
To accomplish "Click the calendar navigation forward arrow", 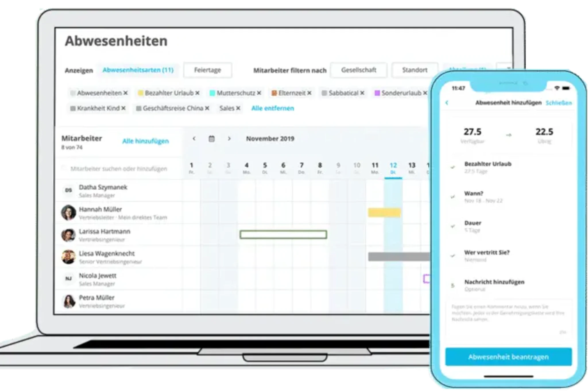I will click(x=229, y=139).
